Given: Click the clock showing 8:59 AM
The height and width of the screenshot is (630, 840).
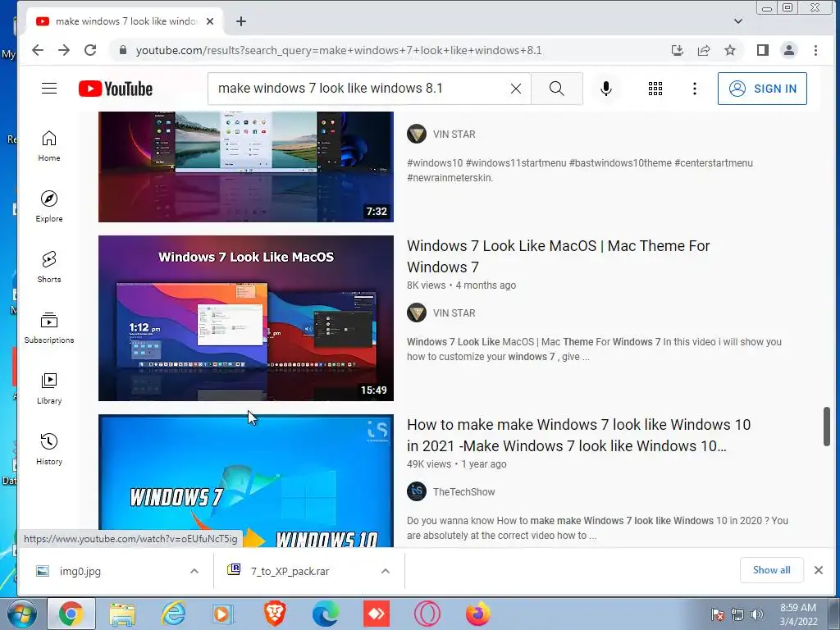Looking at the screenshot, I should 798,614.
